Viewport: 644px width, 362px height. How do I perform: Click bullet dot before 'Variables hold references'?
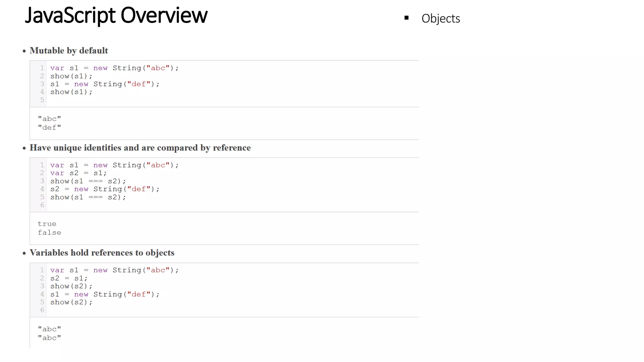pyautogui.click(x=24, y=253)
